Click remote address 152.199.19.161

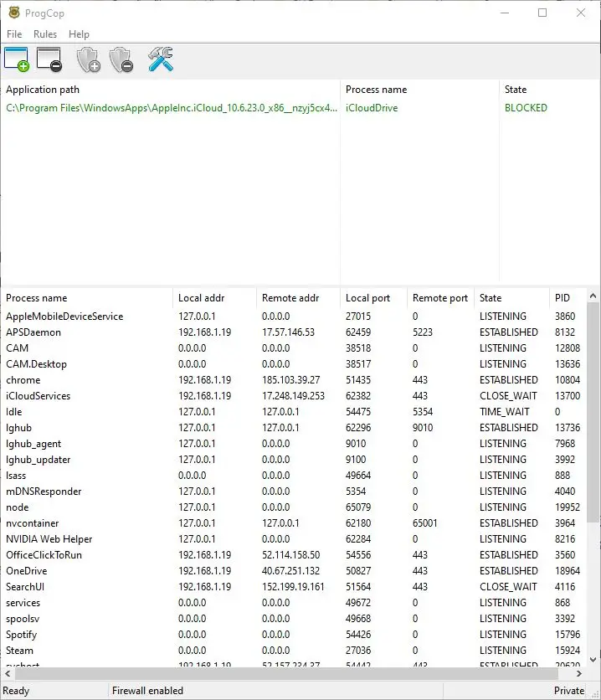coord(293,587)
